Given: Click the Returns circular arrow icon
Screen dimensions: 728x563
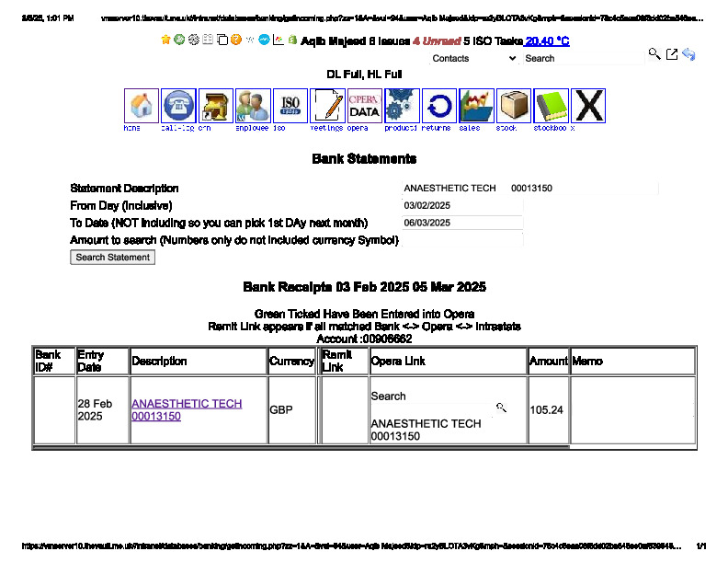Looking at the screenshot, I should pos(439,106).
